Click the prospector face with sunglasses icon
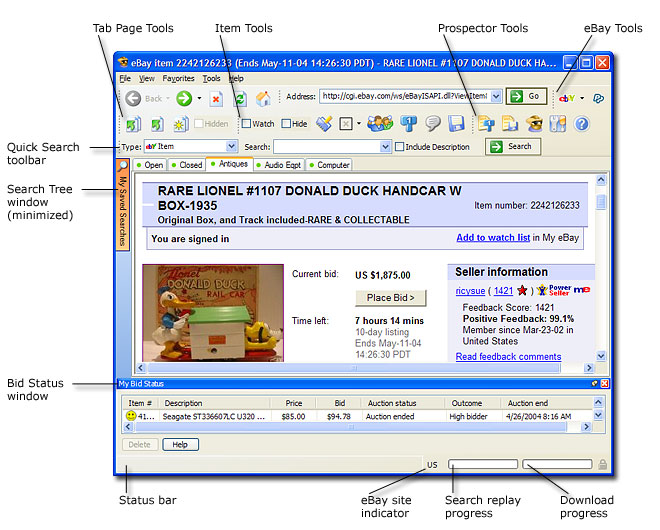Viewport: 660px width, 530px height. [534, 124]
